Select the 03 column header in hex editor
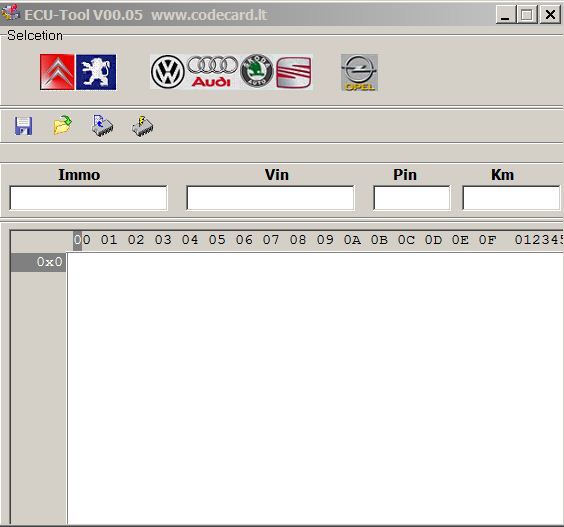 pos(163,240)
